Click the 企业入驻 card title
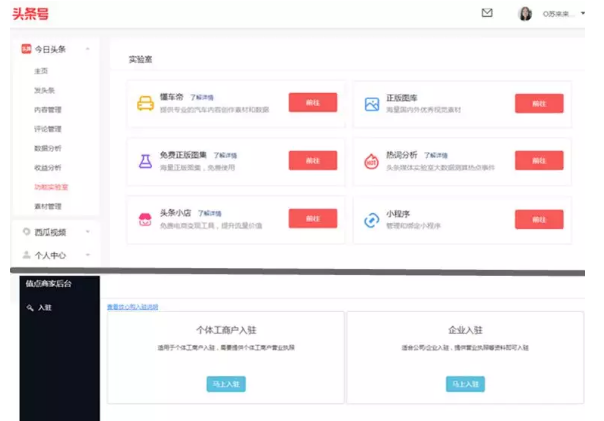Image resolution: width=604 pixels, height=421 pixels. point(465,330)
